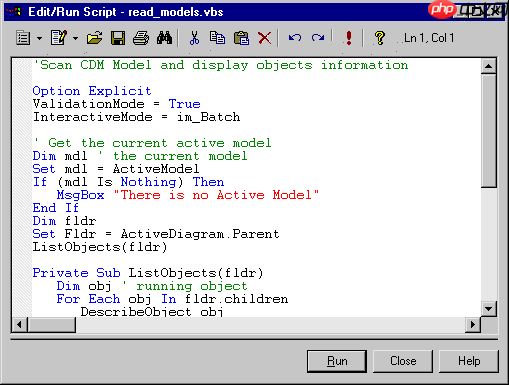Click the window title bar application icon
Image resolution: width=509 pixels, height=385 pixels.
(13, 12)
